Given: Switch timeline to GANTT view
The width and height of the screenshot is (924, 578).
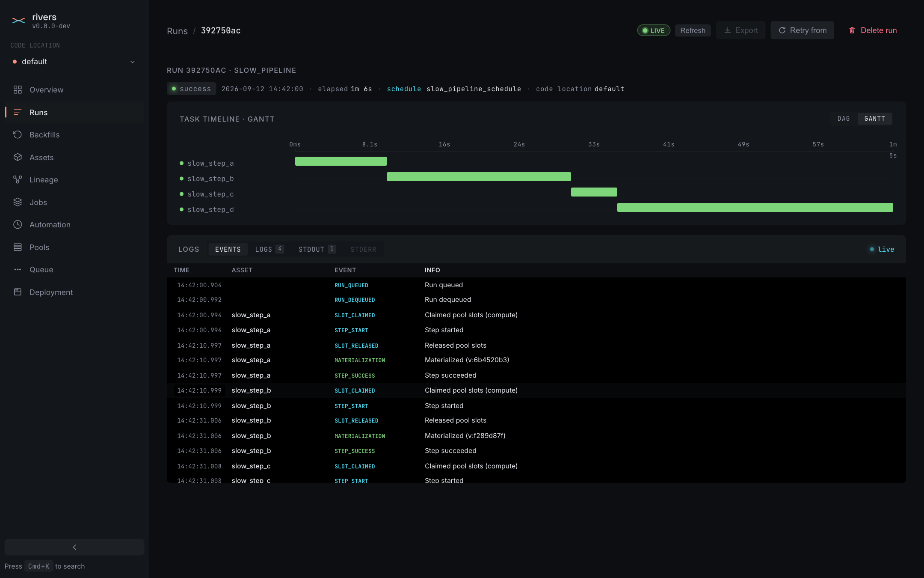Looking at the screenshot, I should click(874, 119).
